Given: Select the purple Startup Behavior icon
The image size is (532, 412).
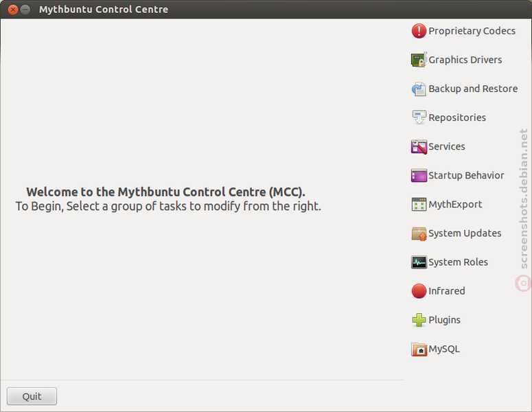Looking at the screenshot, I should 419,176.
